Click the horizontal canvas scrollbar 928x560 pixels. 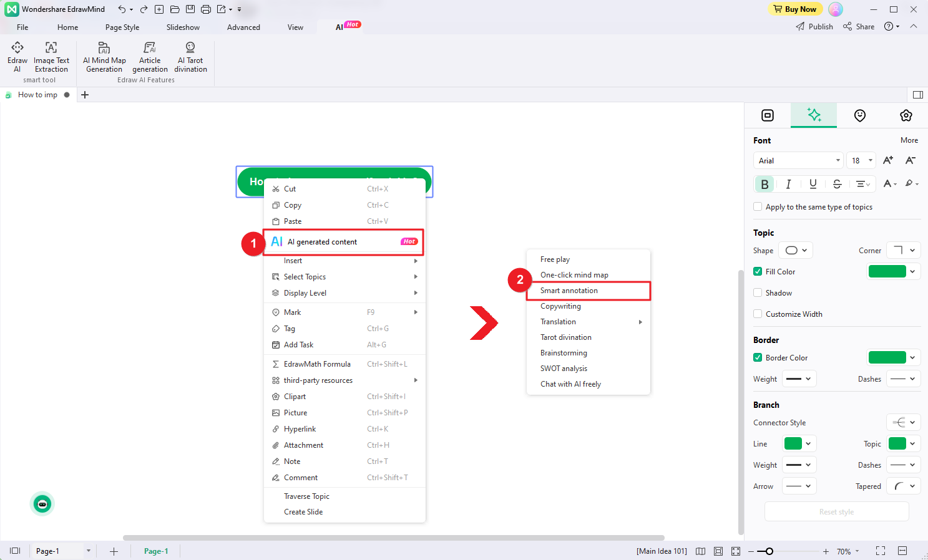pyautogui.click(x=393, y=538)
